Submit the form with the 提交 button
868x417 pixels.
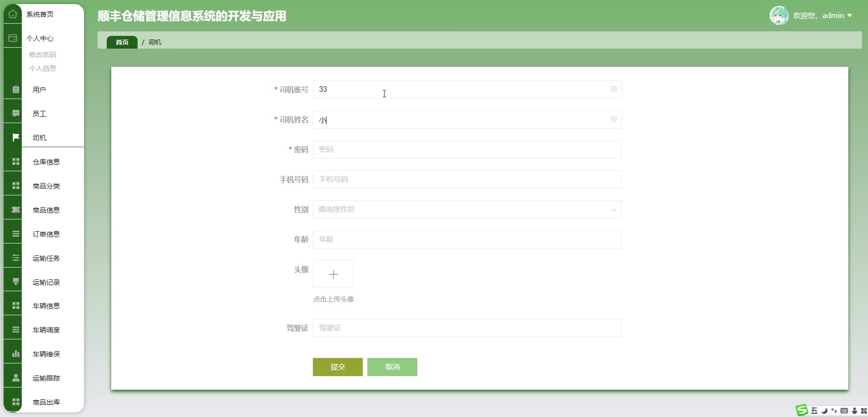pyautogui.click(x=338, y=367)
